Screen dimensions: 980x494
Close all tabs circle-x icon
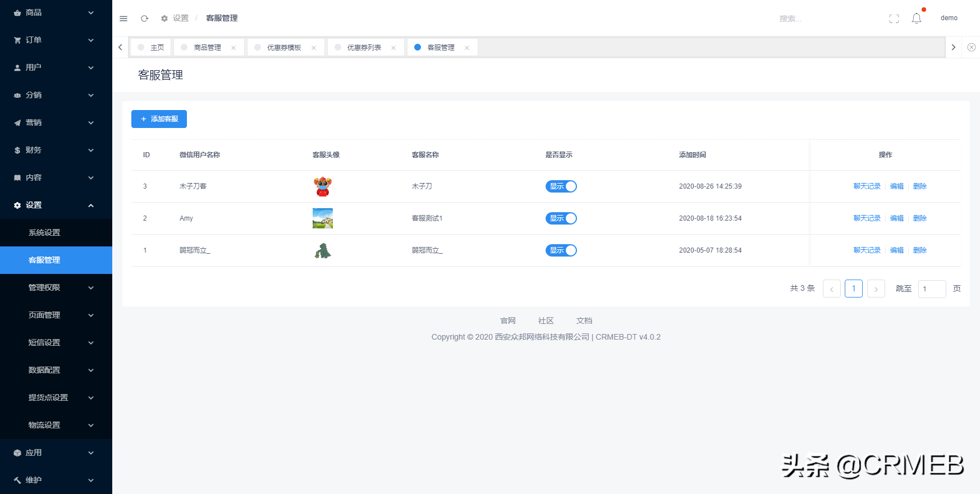click(x=972, y=47)
